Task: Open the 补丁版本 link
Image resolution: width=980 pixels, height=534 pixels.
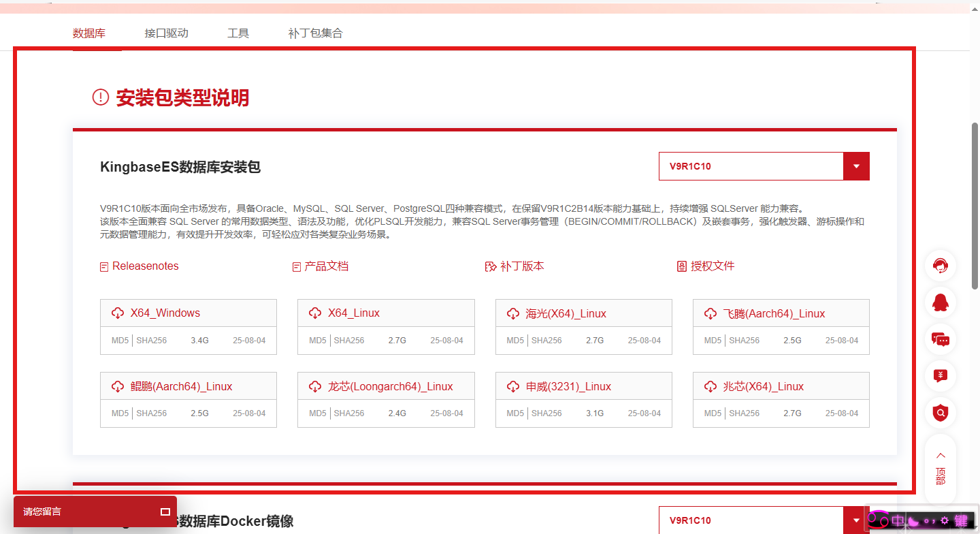Action: (522, 266)
